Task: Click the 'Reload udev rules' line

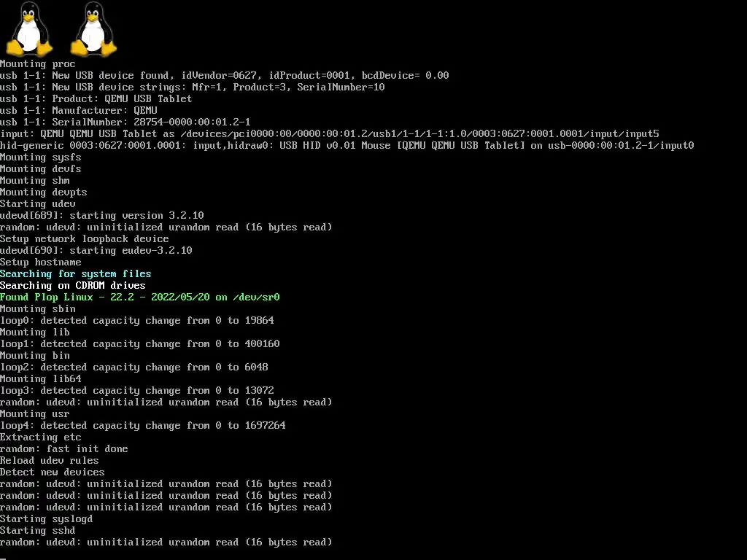Action: pos(50,461)
